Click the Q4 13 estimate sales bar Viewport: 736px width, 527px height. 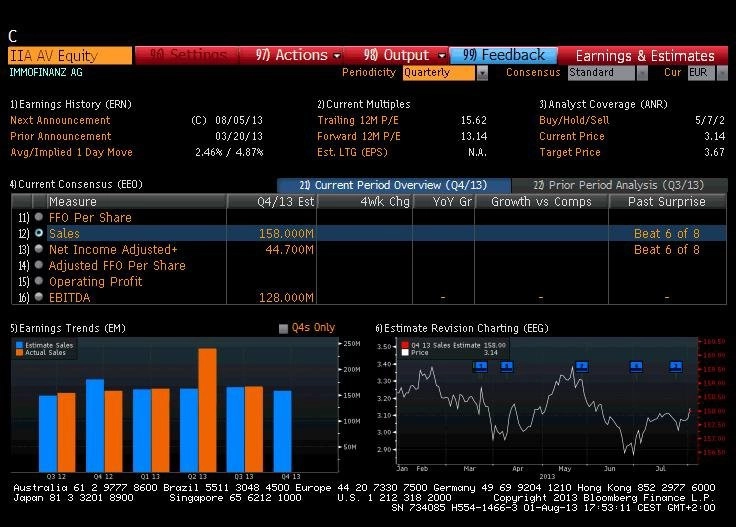(x=283, y=431)
